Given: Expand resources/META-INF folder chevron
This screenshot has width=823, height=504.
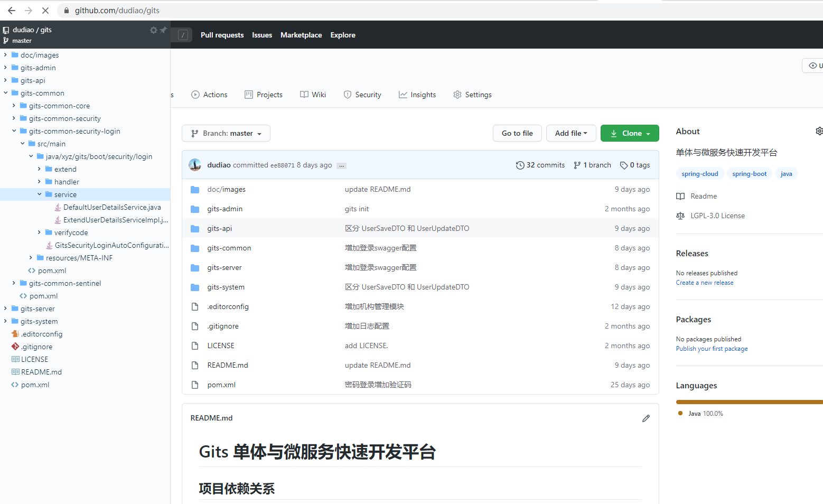Looking at the screenshot, I should point(31,258).
